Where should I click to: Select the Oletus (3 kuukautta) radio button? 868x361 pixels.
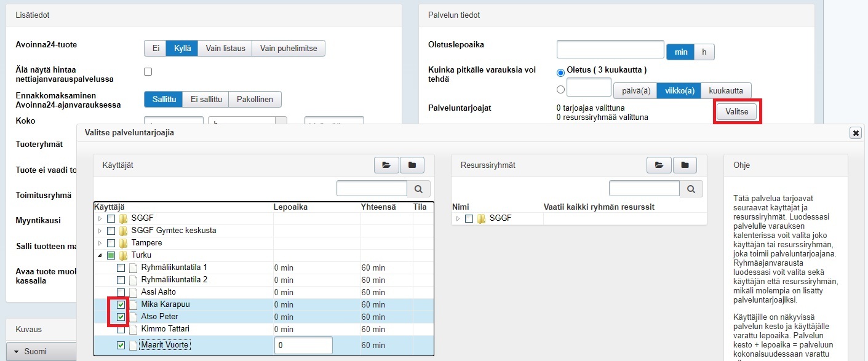[560, 72]
